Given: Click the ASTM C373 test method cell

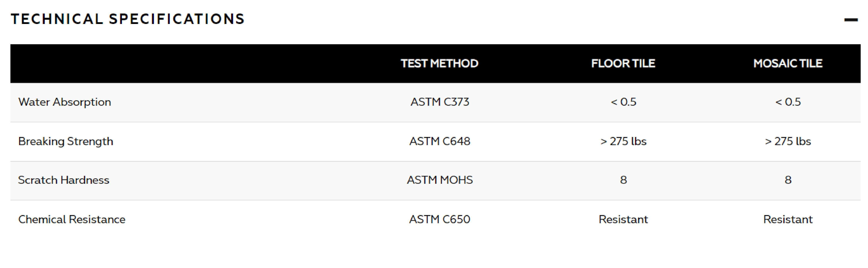Looking at the screenshot, I should [439, 102].
